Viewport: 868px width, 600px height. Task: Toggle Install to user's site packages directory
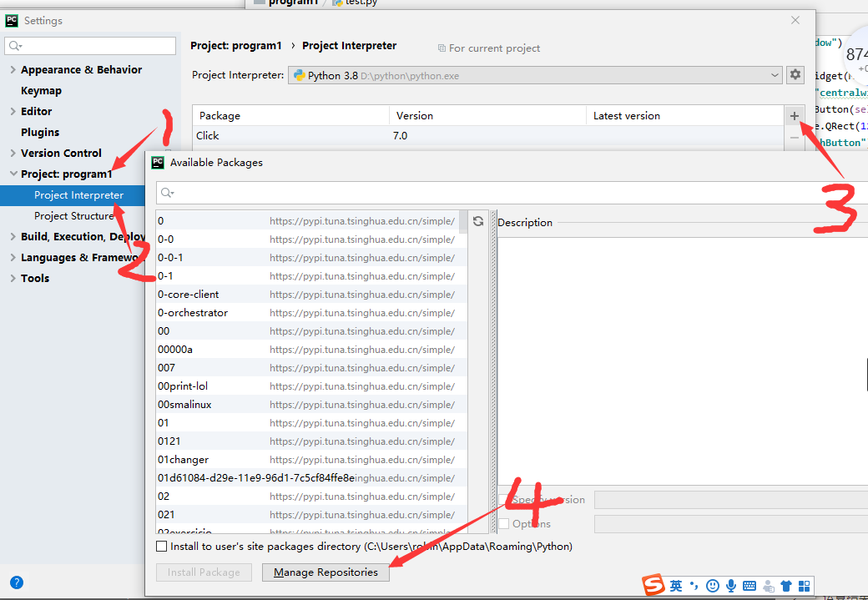click(161, 547)
